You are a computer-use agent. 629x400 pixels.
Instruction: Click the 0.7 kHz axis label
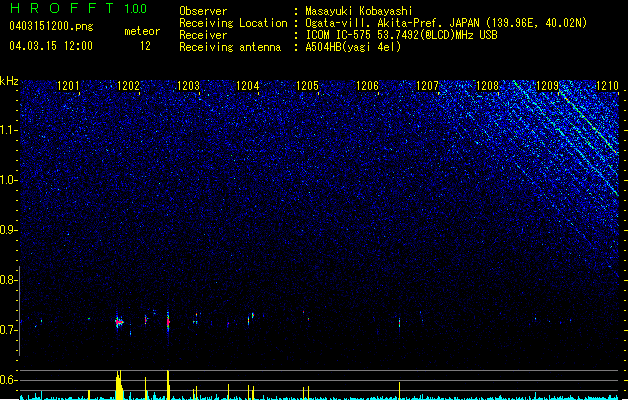pyautogui.click(x=9, y=330)
